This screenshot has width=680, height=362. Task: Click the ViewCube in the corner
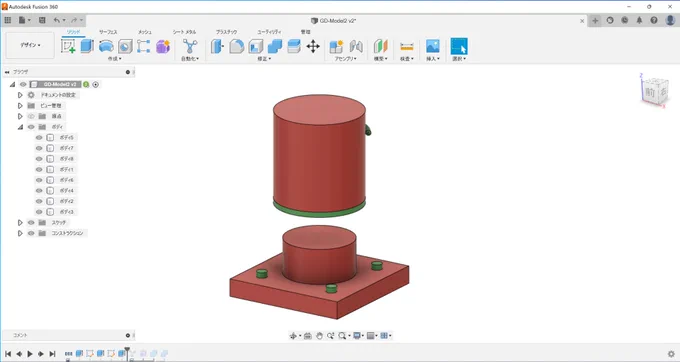(x=654, y=91)
